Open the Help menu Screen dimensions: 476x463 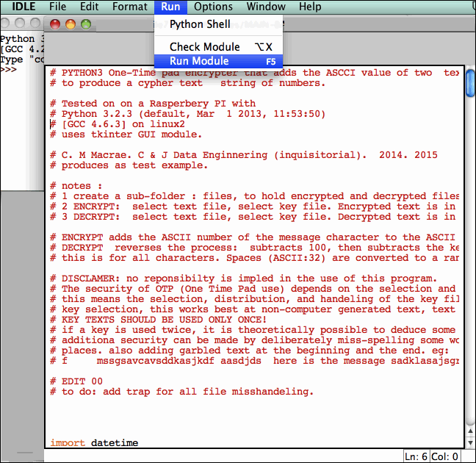pyautogui.click(x=310, y=7)
